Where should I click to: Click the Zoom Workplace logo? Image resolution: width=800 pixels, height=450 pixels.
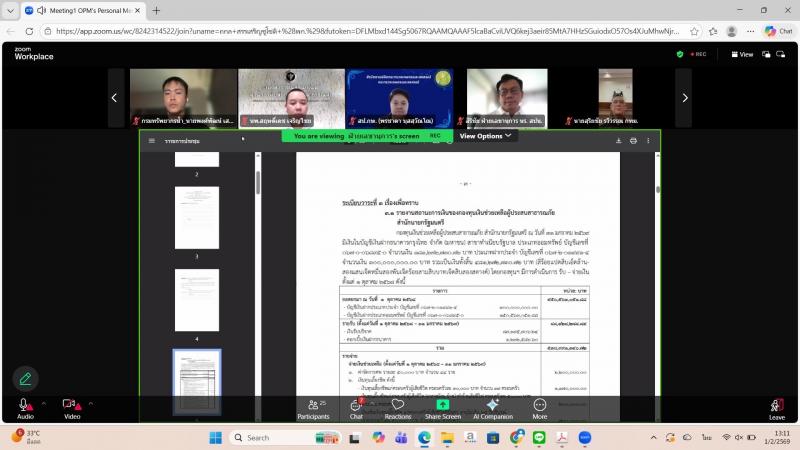34,54
